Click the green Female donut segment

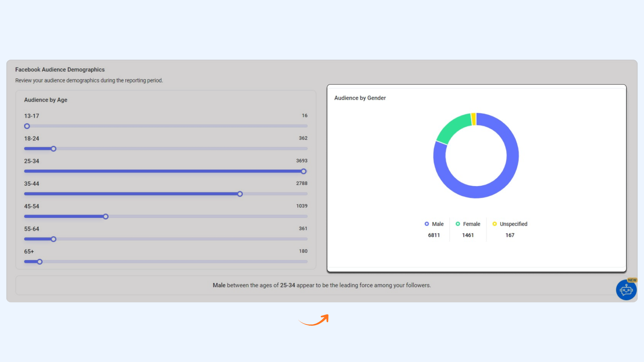[x=453, y=128]
